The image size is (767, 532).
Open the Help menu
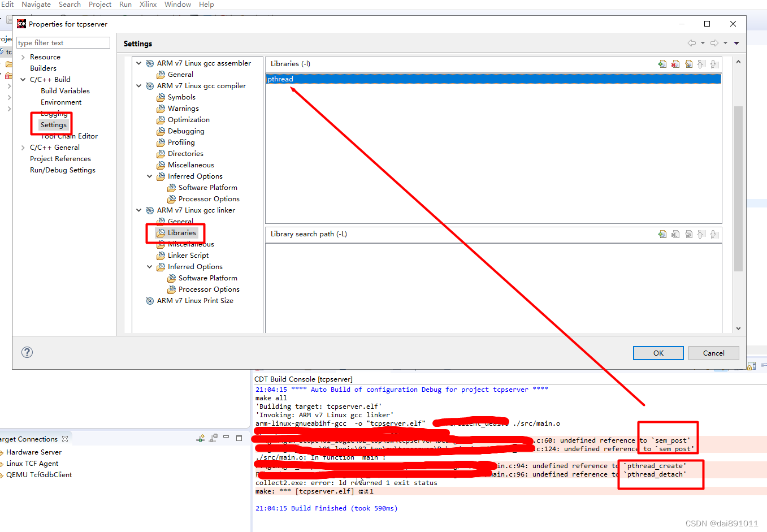(206, 5)
